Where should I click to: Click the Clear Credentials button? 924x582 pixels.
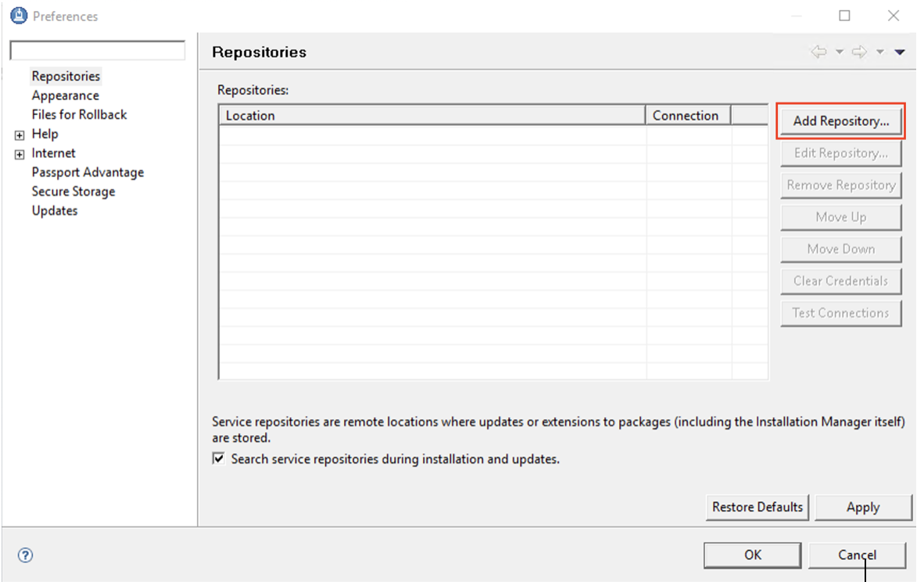coord(841,281)
